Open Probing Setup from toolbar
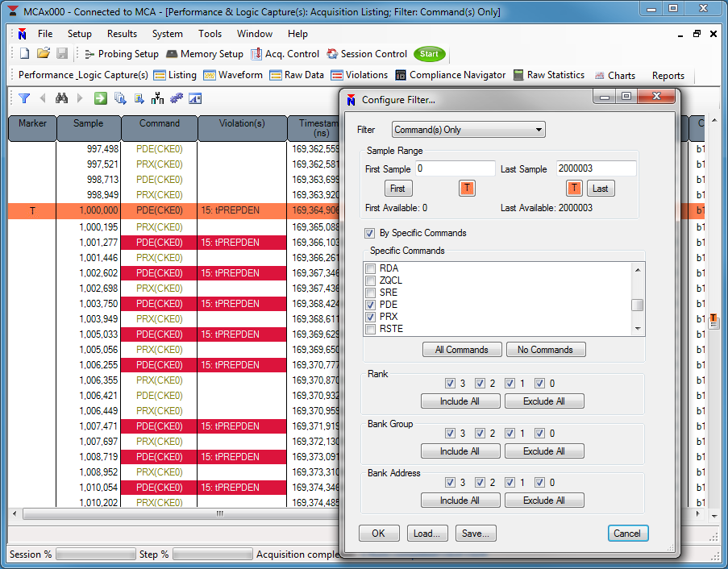This screenshot has width=728, height=569. [x=121, y=54]
